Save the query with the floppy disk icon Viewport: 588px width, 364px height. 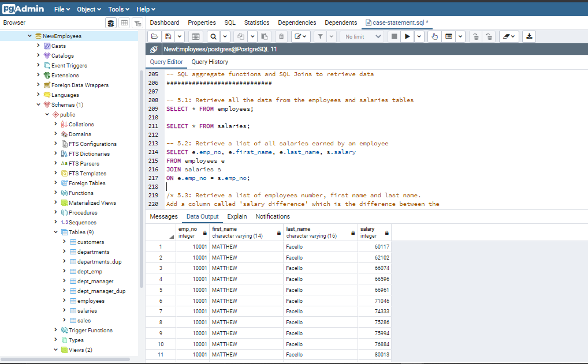(x=168, y=36)
